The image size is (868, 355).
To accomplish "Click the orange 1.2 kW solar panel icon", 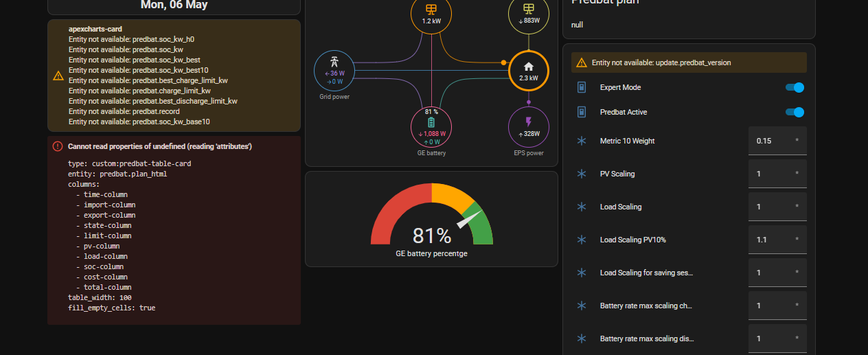I will [x=431, y=10].
